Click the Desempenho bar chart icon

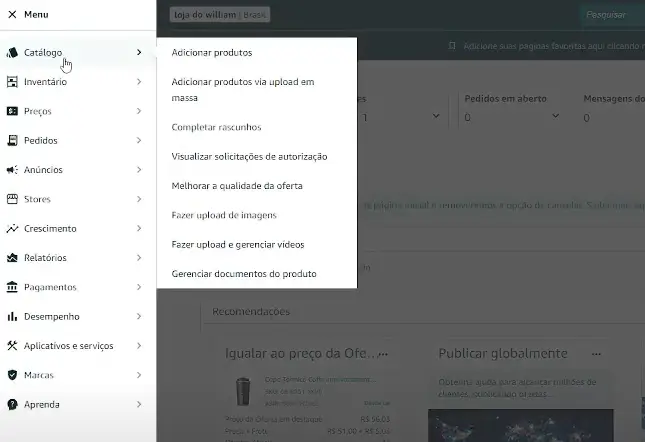tap(12, 317)
